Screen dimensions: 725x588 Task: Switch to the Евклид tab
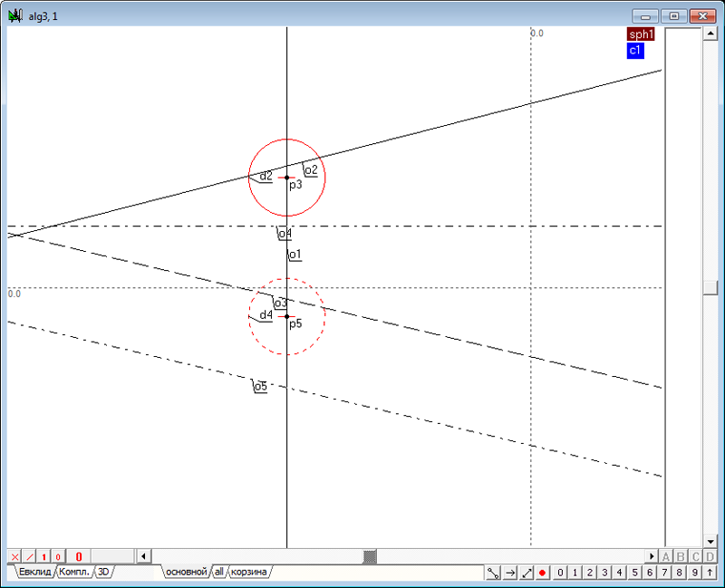pos(34,572)
